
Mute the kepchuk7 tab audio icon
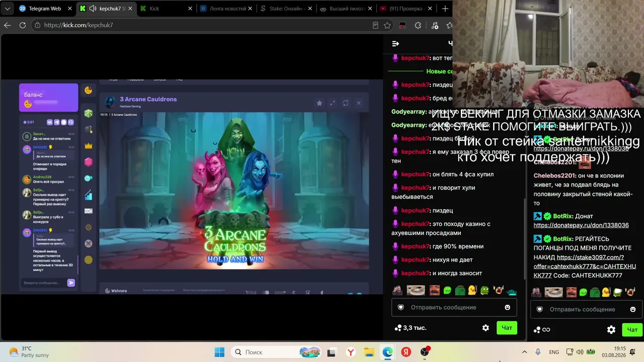(93, 9)
